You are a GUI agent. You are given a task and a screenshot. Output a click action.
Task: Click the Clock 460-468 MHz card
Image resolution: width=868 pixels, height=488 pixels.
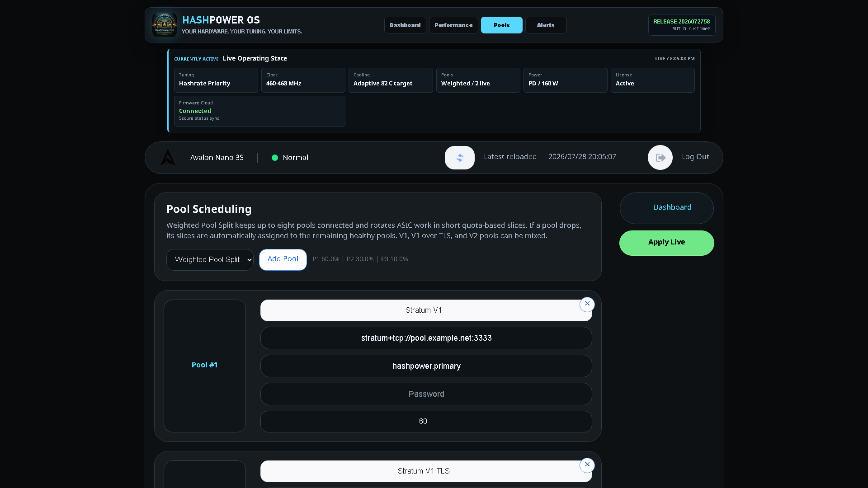tap(303, 80)
